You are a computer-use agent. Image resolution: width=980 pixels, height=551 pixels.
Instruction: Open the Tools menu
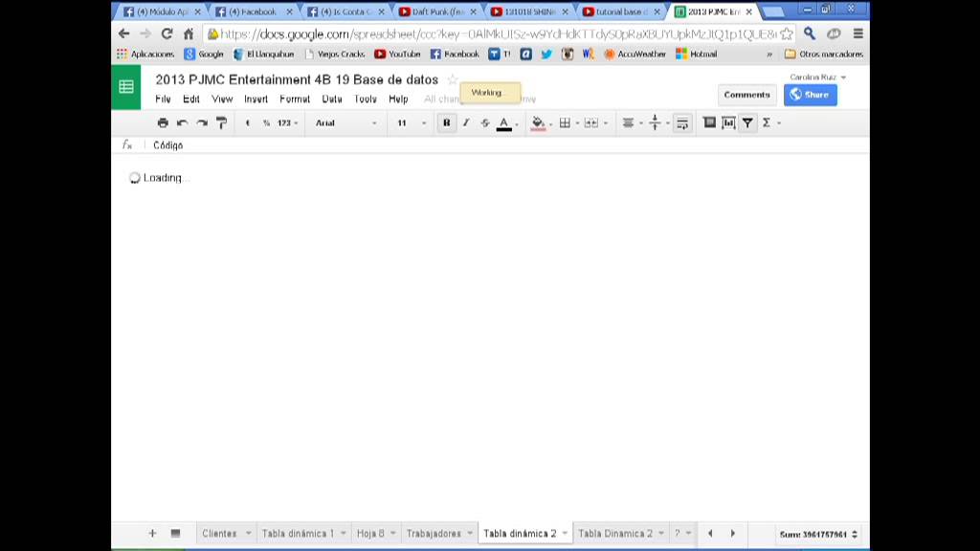pyautogui.click(x=365, y=99)
